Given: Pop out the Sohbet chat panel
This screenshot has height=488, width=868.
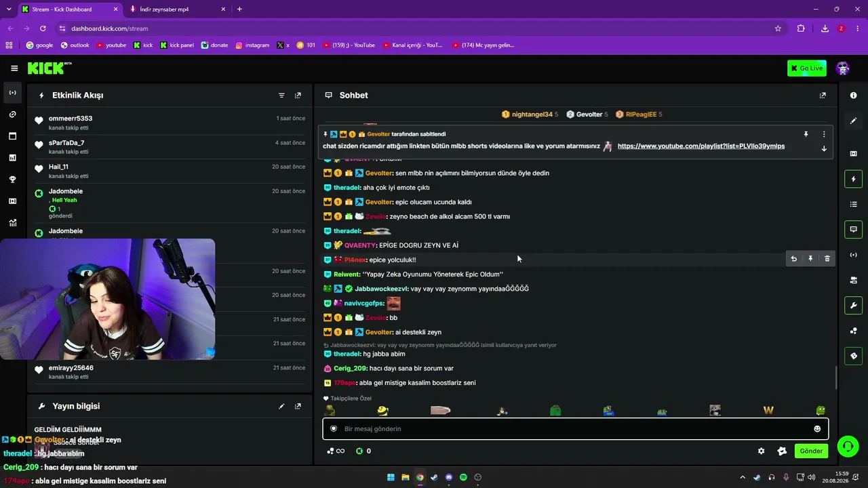Looking at the screenshot, I should [823, 96].
